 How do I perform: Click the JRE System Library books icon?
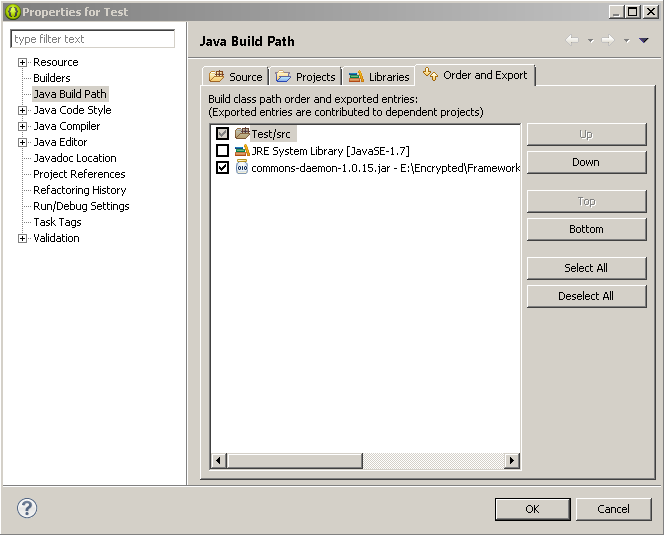(242, 150)
